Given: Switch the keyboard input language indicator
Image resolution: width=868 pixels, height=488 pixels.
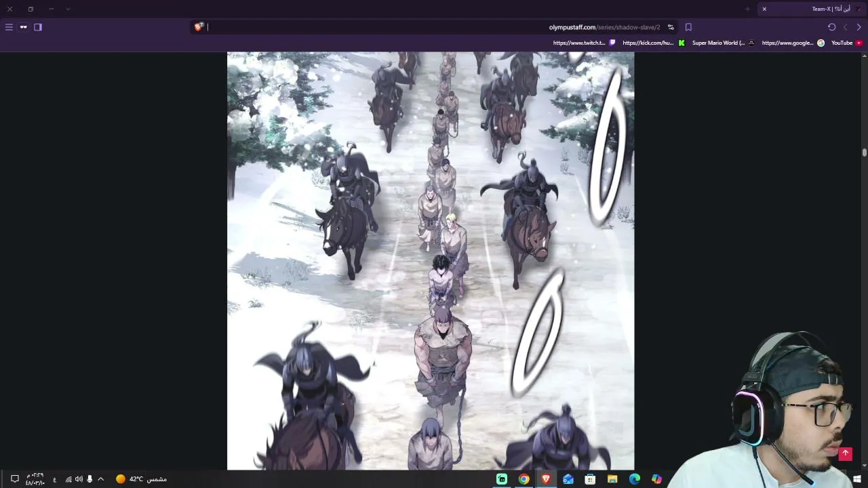Looking at the screenshot, I should click(54, 479).
